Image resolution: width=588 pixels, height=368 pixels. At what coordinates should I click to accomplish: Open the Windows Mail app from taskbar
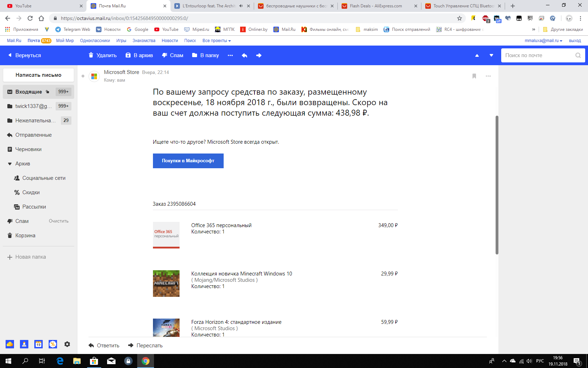coord(111,361)
